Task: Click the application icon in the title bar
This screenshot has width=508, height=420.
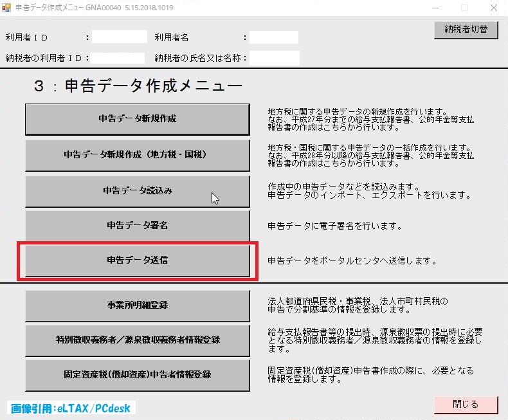Action: coord(6,8)
